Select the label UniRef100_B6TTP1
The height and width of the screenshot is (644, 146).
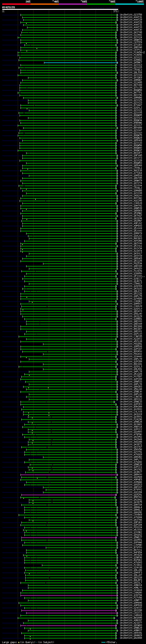[131, 93]
